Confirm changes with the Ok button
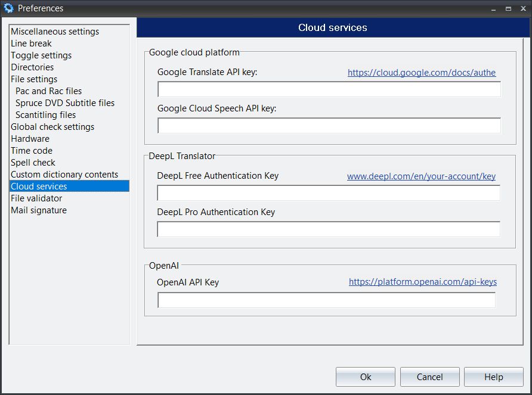The width and height of the screenshot is (532, 395). pyautogui.click(x=366, y=377)
